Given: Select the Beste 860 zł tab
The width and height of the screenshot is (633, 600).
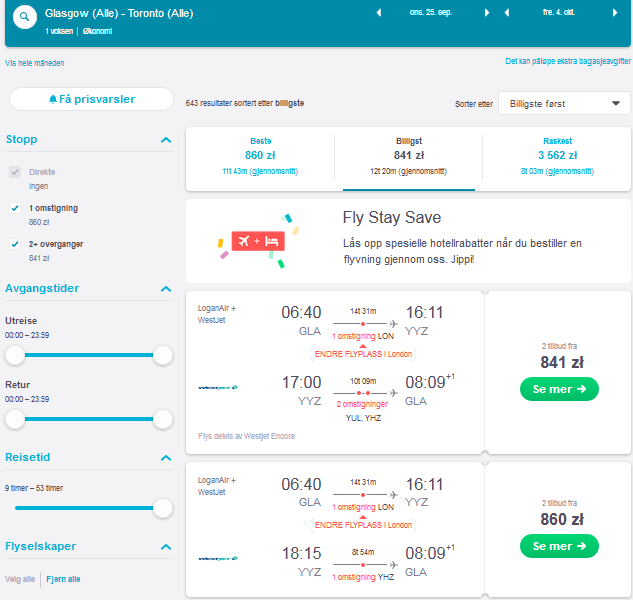Looking at the screenshot, I should click(x=260, y=156).
